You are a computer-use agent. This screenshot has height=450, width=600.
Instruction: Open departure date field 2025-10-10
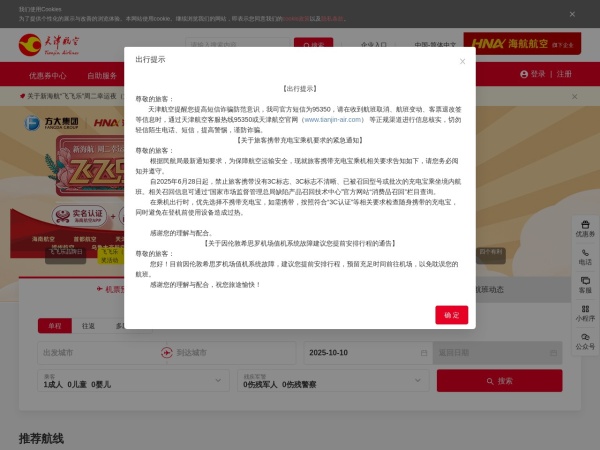(x=368, y=353)
